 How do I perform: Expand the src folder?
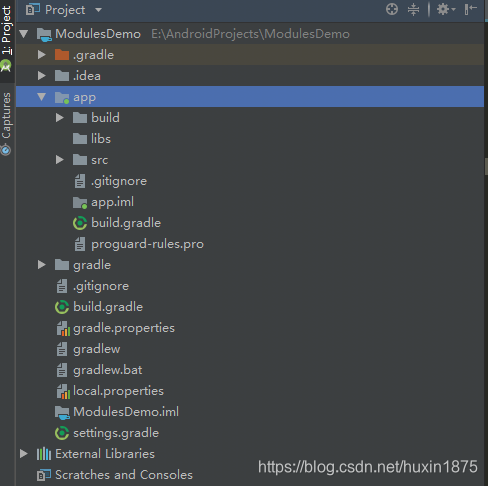point(60,160)
